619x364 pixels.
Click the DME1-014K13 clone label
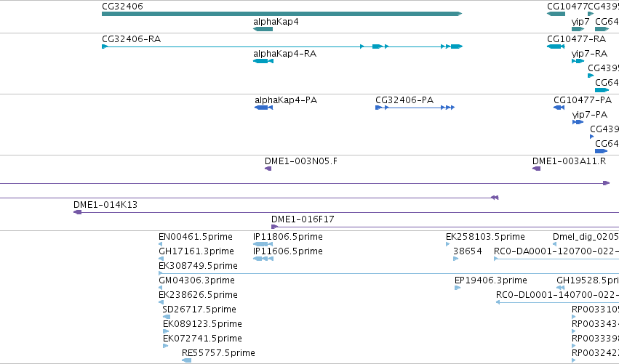[105, 205]
